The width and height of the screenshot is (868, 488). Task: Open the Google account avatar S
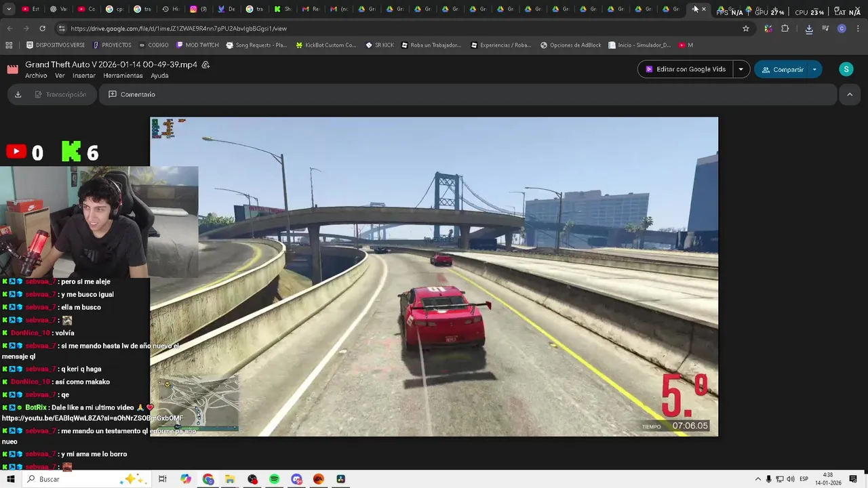846,69
